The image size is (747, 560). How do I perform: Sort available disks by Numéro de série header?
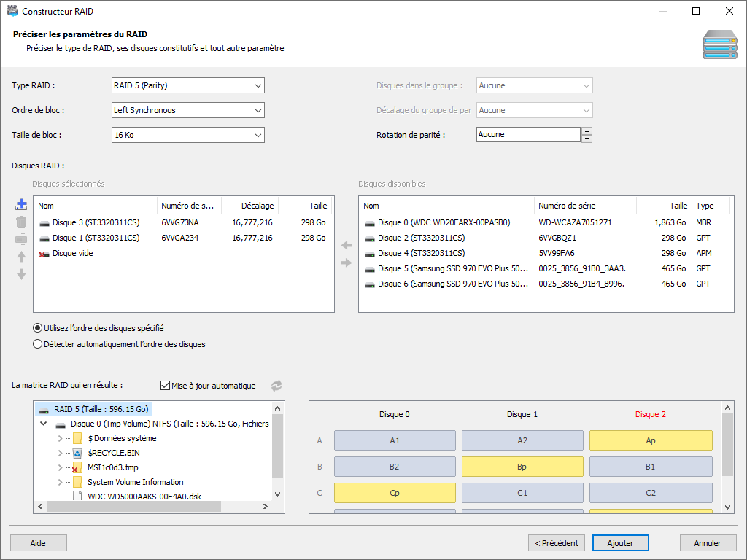pyautogui.click(x=585, y=206)
